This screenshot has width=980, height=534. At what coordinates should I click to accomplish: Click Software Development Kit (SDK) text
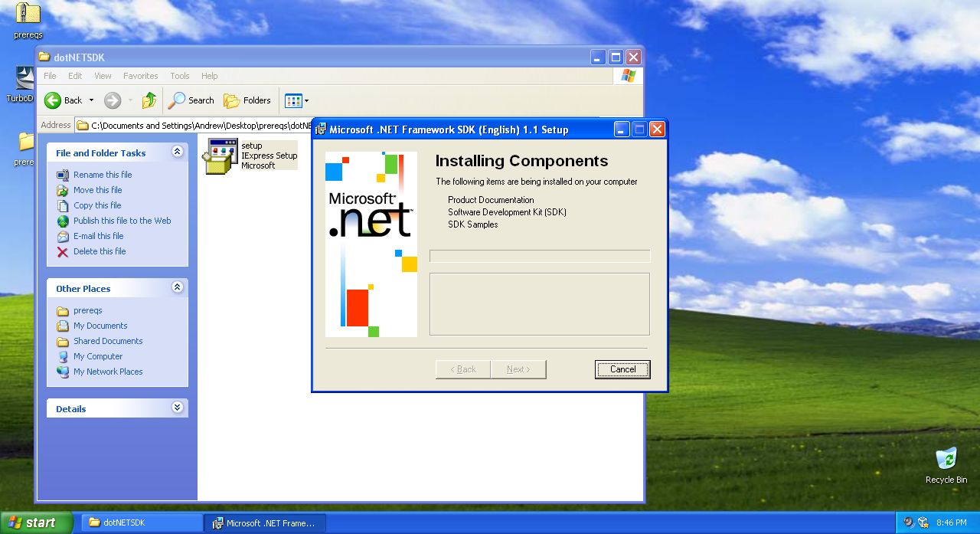[507, 212]
